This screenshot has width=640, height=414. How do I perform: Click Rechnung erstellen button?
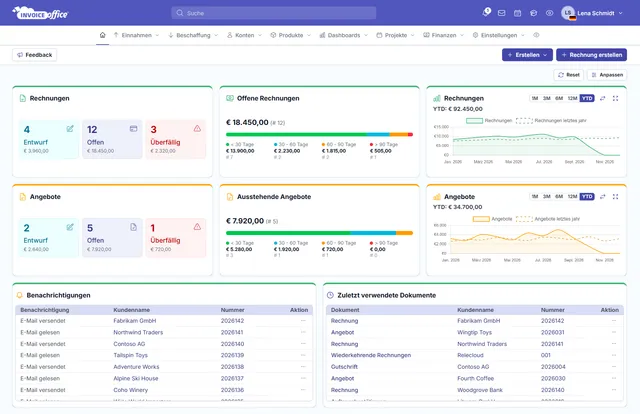591,55
